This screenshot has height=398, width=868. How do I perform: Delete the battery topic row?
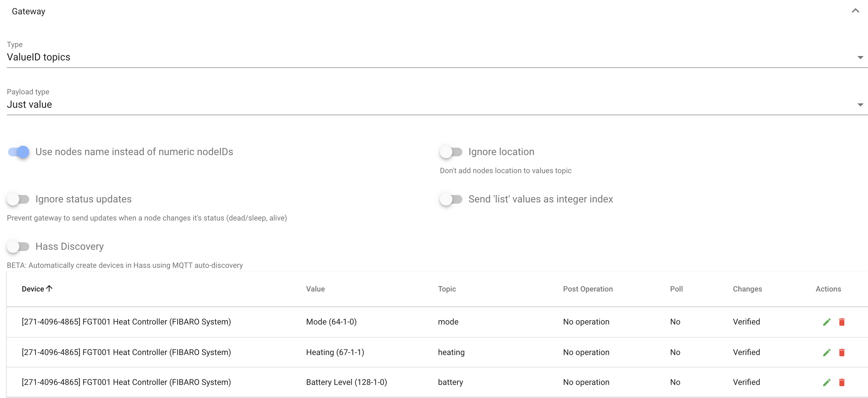click(841, 382)
